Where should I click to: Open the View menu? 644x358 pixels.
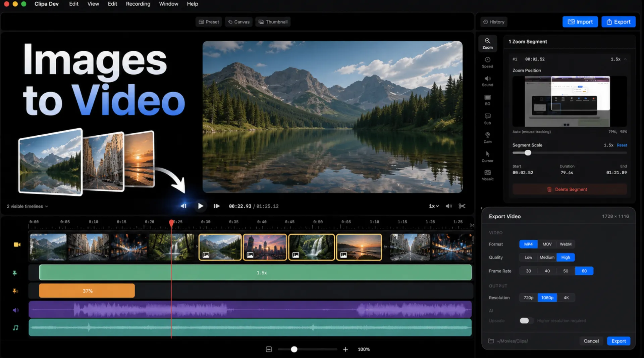93,4
